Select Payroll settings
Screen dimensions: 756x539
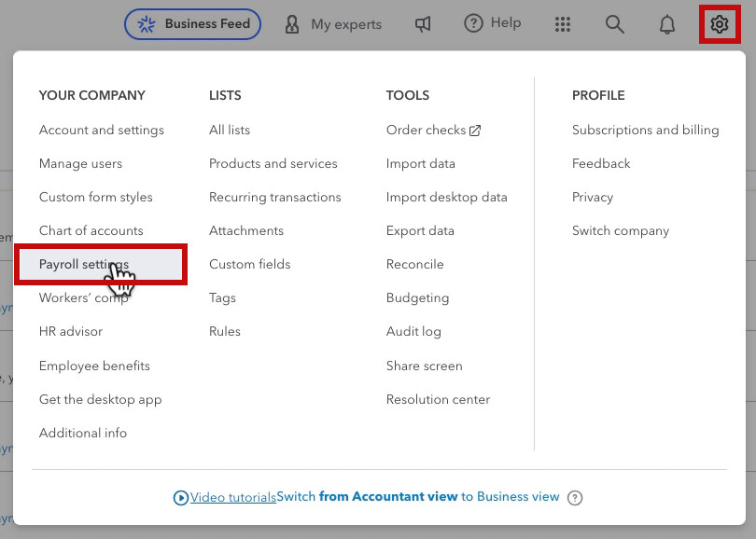[101, 265]
